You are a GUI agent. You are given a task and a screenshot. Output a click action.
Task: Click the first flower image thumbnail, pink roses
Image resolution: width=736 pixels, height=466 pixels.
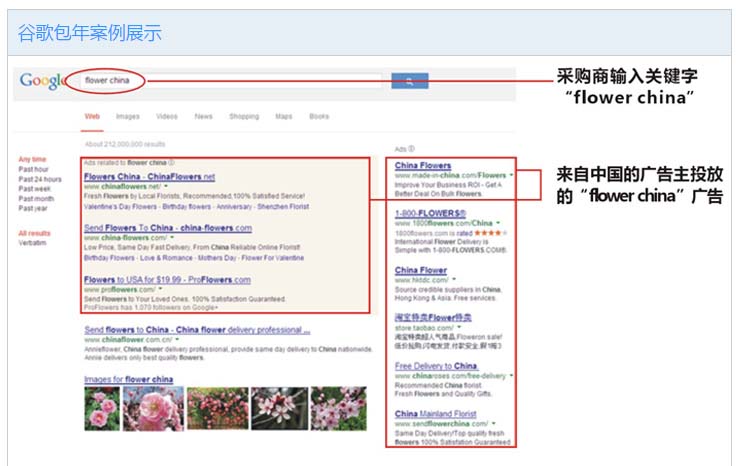[x=102, y=408]
